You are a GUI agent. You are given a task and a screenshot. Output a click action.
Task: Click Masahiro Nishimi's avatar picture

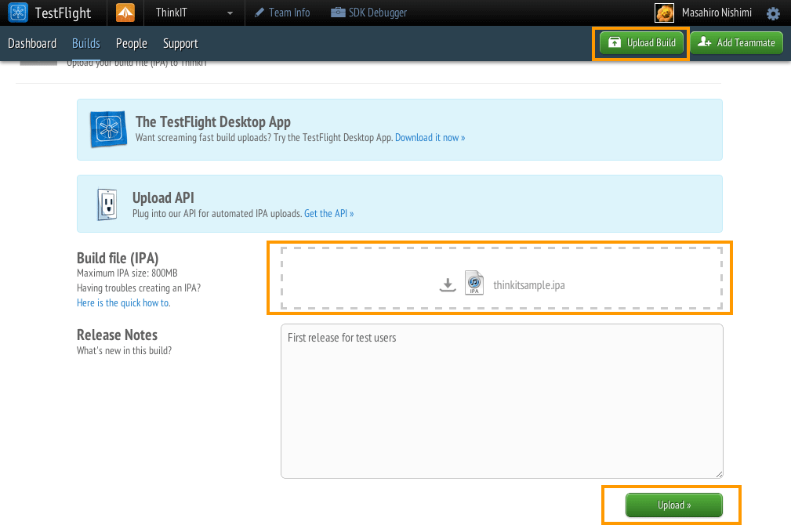[664, 13]
